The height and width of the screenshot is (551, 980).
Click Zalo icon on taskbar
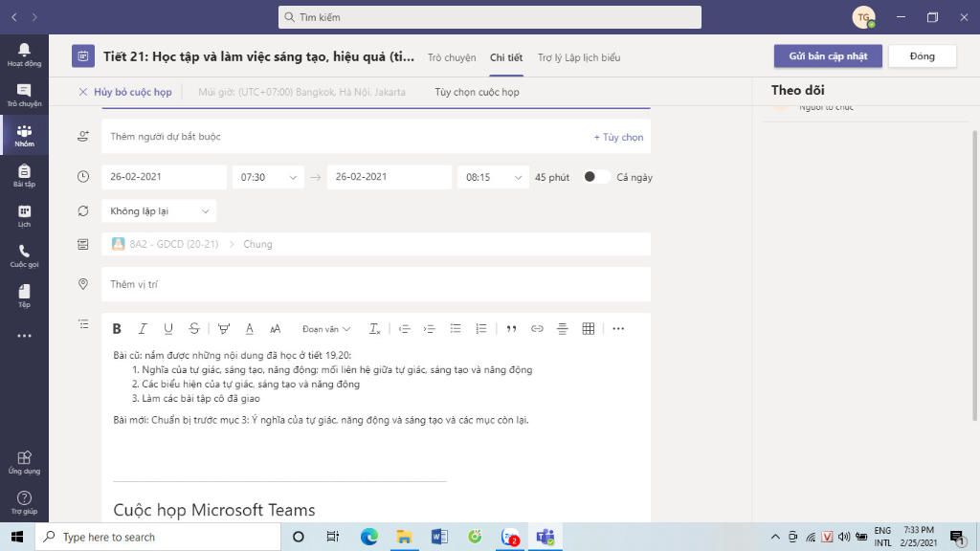point(510,537)
